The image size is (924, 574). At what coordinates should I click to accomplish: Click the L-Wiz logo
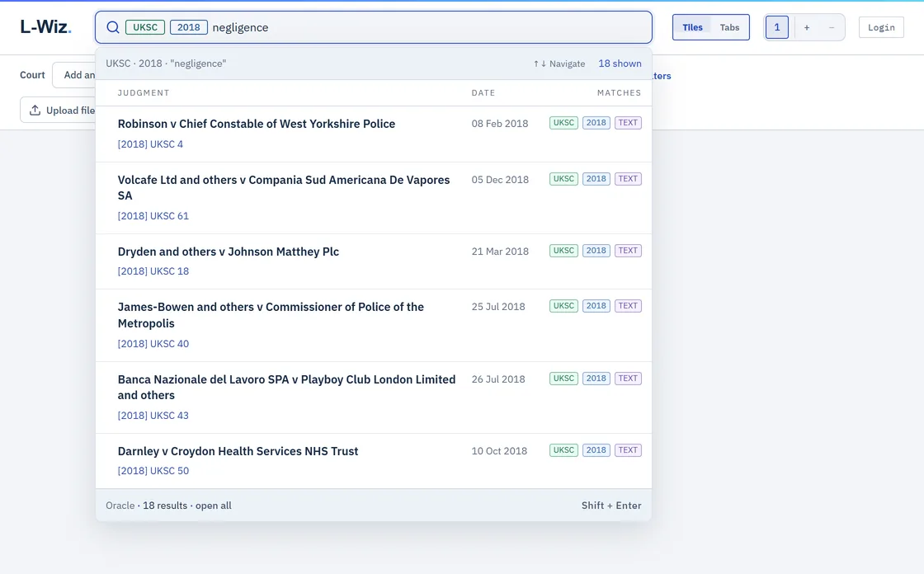point(45,26)
